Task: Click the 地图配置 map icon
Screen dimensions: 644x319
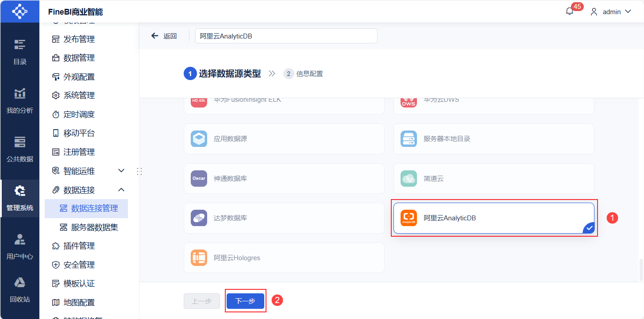Action: 56,303
